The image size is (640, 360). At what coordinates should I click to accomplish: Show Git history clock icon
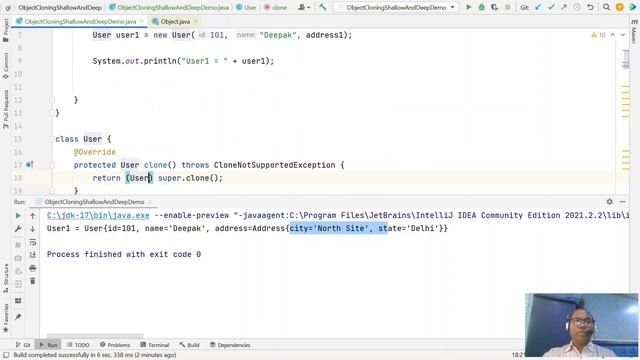pos(577,7)
